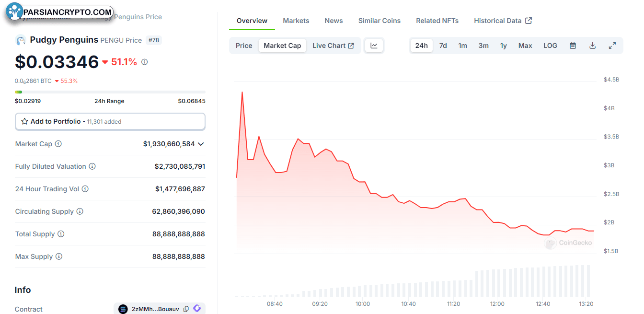This screenshot has height=314, width=644.
Task: Select the 1m time range
Action: 462,46
